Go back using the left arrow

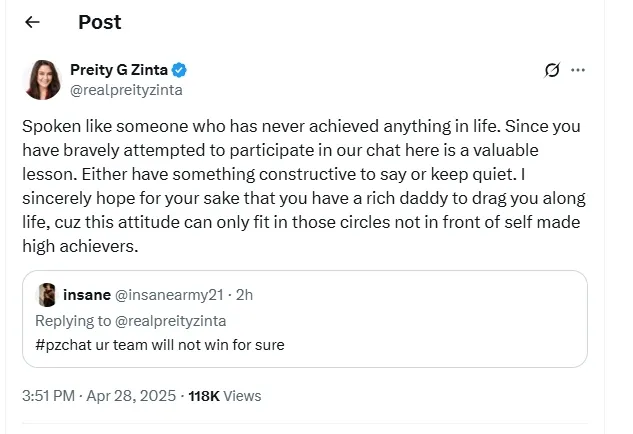coord(32,22)
